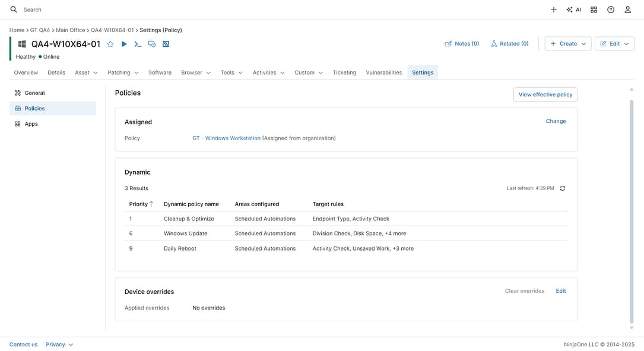Switch to the Vulnerabilities tab

tap(383, 72)
